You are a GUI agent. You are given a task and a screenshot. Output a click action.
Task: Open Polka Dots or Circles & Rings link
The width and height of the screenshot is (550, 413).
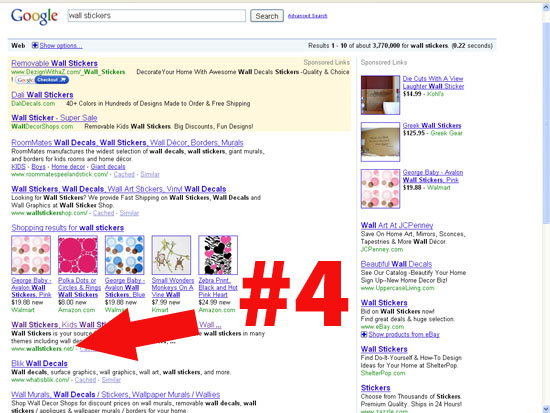pos(79,287)
